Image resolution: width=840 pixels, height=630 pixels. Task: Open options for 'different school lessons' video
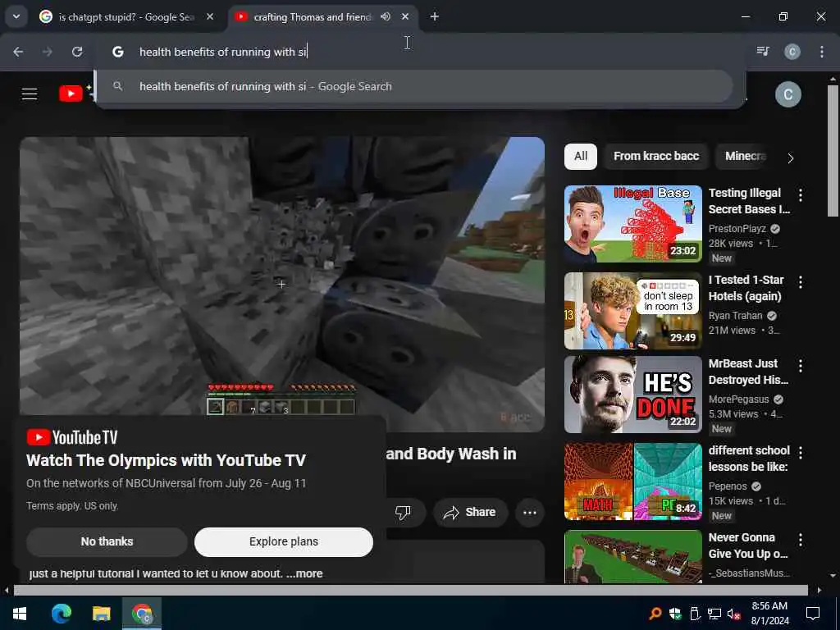801,453
